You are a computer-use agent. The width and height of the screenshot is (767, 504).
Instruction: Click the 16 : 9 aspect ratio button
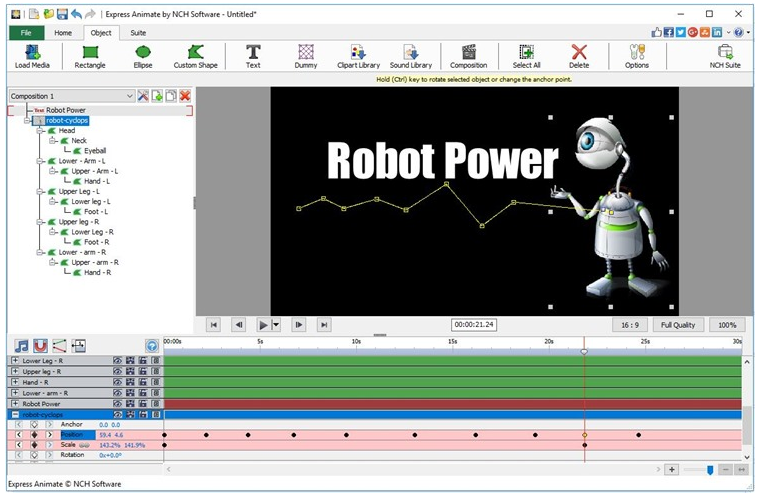[x=630, y=325]
